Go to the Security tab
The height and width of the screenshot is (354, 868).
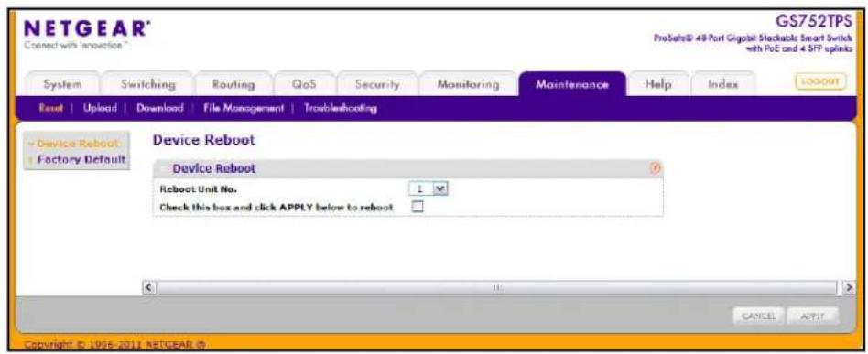point(377,85)
